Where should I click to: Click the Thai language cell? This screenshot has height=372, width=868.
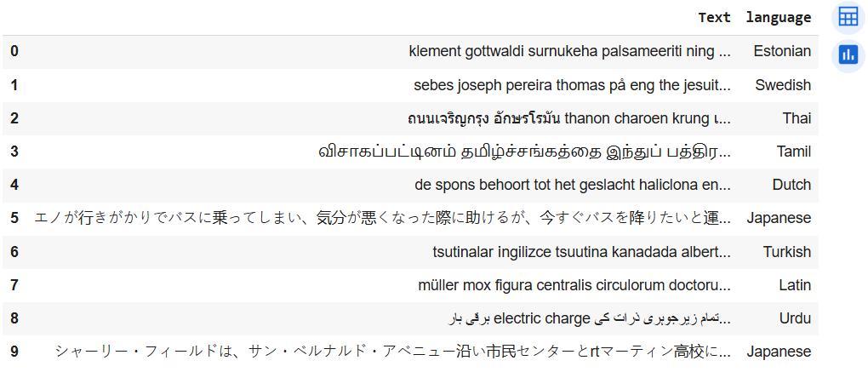[x=797, y=118]
